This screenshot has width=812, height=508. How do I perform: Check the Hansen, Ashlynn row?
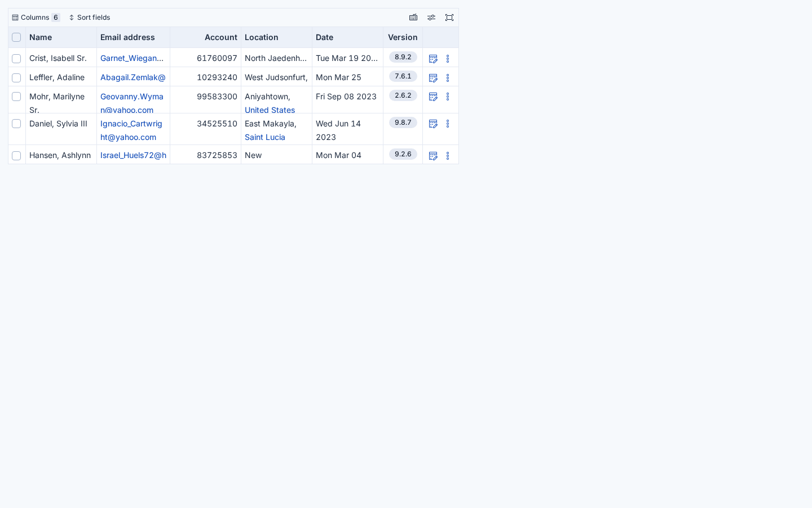[16, 156]
